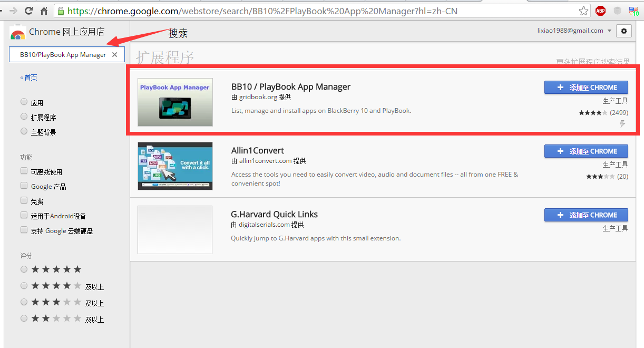
Task: Click the 生产工具 category under BB10 result
Action: pyautogui.click(x=616, y=101)
